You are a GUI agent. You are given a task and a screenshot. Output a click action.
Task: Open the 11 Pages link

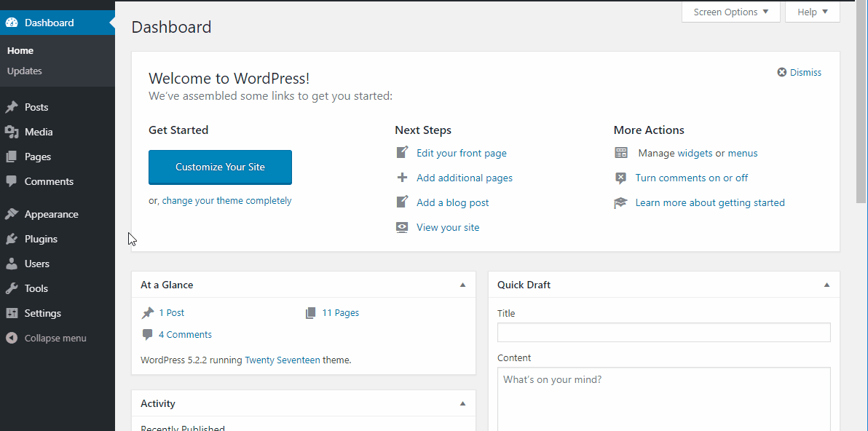click(341, 313)
